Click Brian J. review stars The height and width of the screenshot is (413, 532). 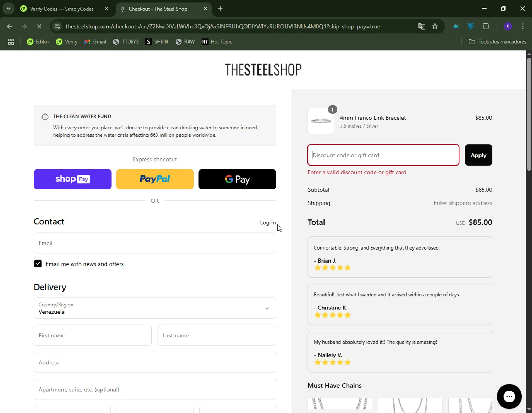[332, 268]
